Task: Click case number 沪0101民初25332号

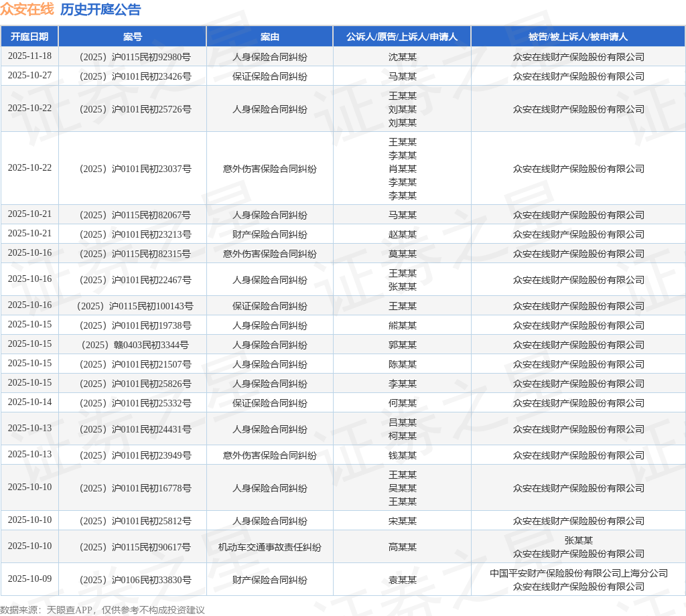Action: pyautogui.click(x=135, y=402)
